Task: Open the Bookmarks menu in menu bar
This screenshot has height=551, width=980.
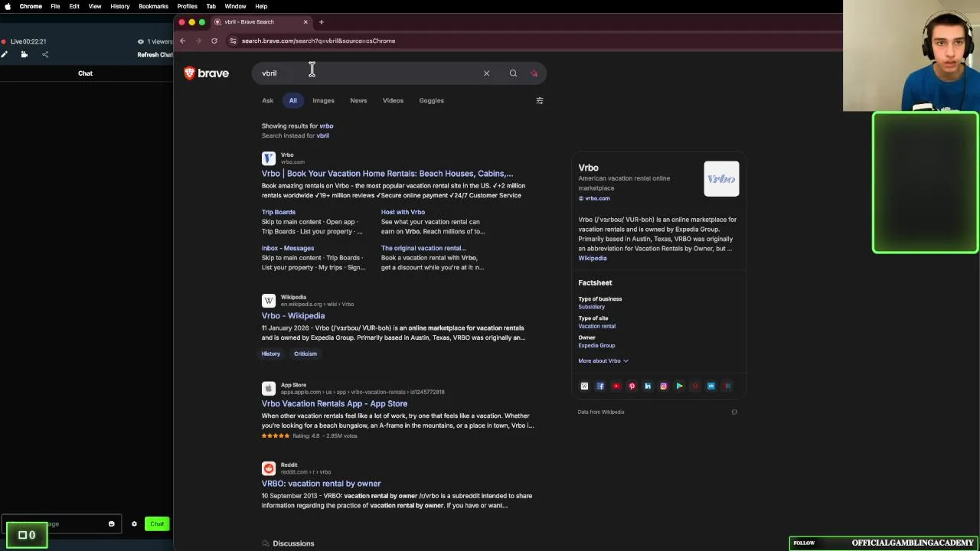Action: pyautogui.click(x=153, y=6)
